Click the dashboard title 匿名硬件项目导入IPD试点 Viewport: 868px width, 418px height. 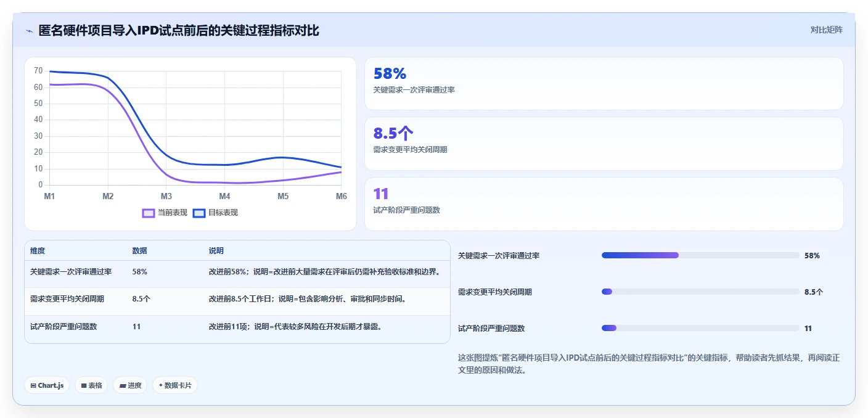coord(179,30)
